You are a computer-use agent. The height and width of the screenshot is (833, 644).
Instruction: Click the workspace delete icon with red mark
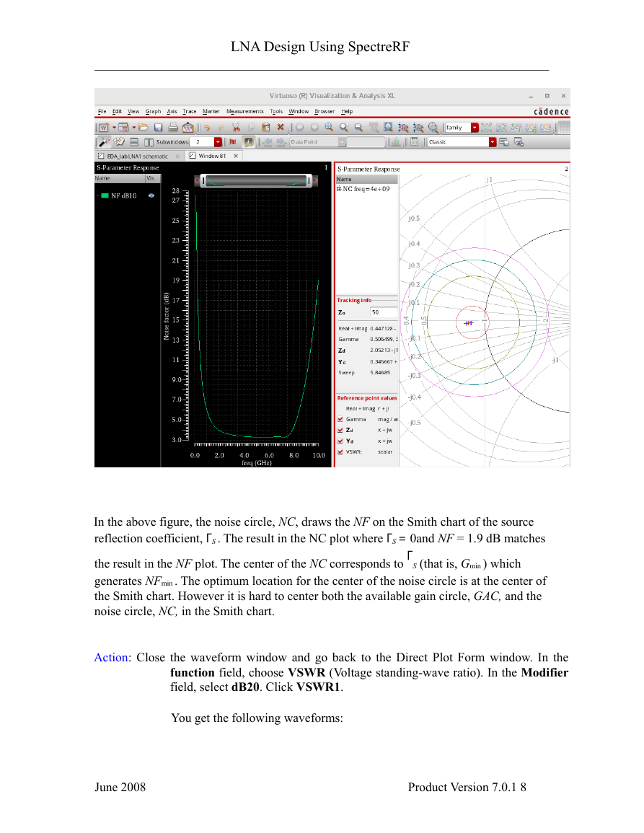(519, 142)
